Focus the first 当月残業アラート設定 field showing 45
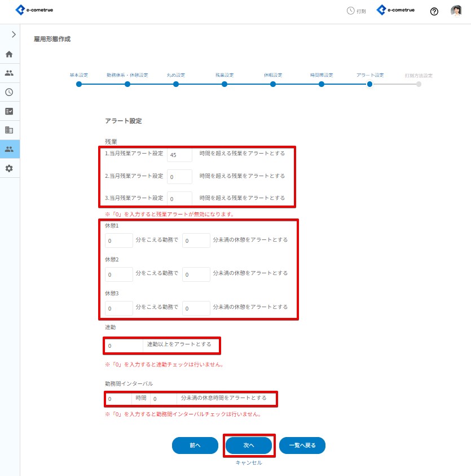The image size is (471, 476). [x=179, y=154]
